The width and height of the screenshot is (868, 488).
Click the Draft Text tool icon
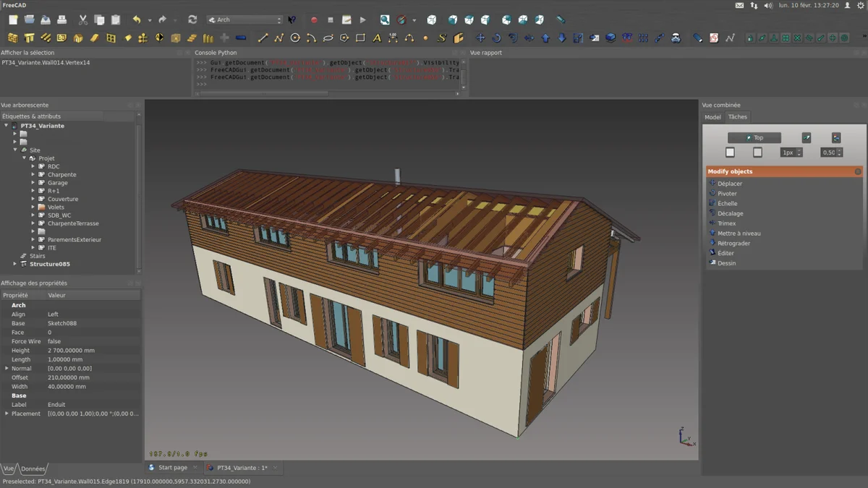[377, 38]
